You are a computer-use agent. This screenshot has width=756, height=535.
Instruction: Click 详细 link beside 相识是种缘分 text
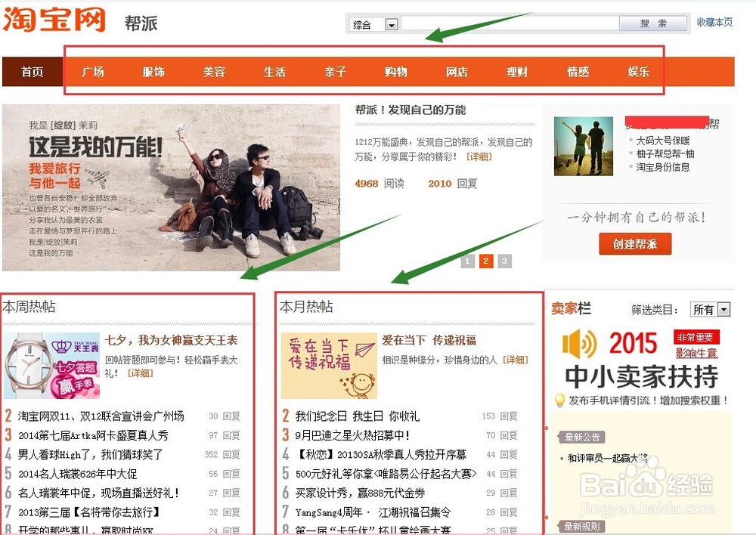[516, 360]
